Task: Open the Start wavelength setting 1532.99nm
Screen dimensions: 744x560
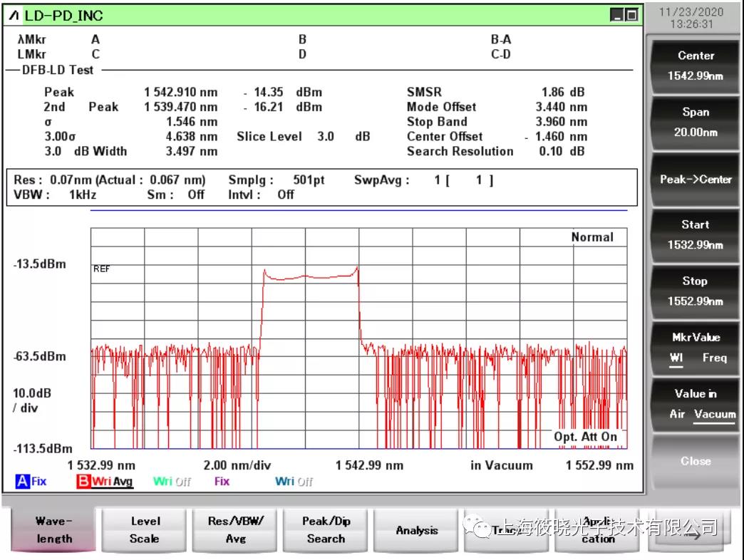Action: point(695,234)
